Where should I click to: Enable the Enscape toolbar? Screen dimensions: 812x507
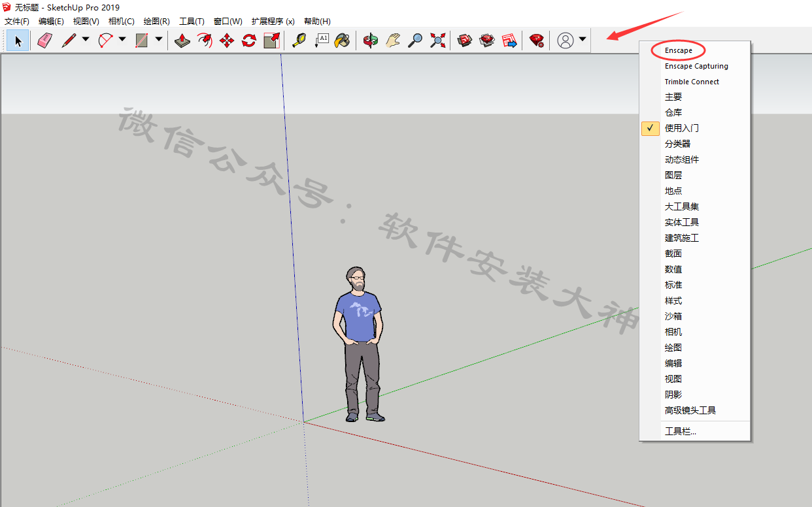coord(695,50)
